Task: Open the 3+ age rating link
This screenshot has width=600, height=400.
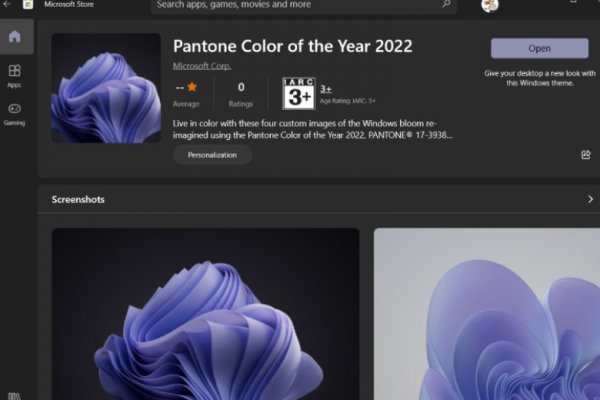Action: click(326, 88)
